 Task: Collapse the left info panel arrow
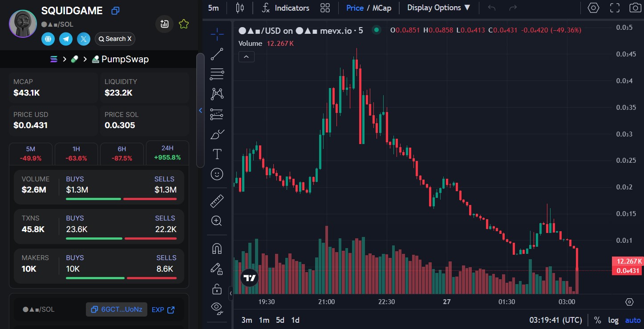click(200, 110)
